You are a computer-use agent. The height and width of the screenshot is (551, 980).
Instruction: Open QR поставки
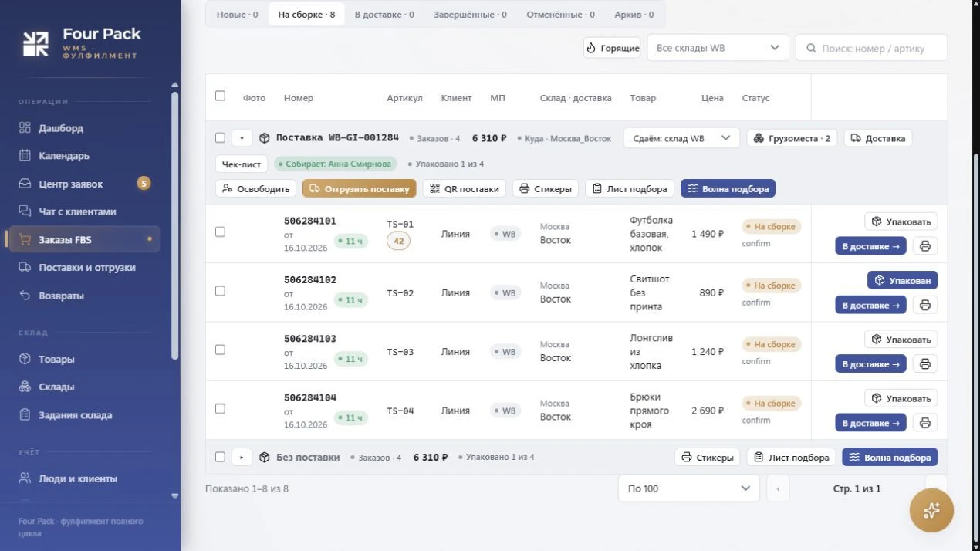coord(465,189)
